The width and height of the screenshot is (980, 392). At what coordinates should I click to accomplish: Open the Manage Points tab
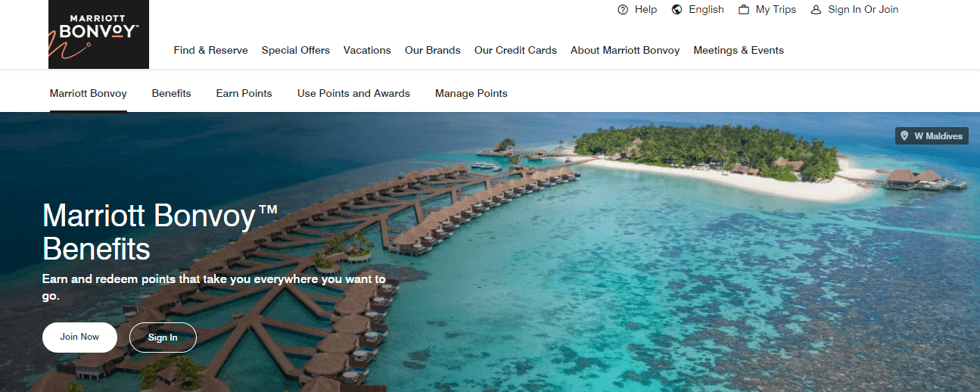pos(471,94)
